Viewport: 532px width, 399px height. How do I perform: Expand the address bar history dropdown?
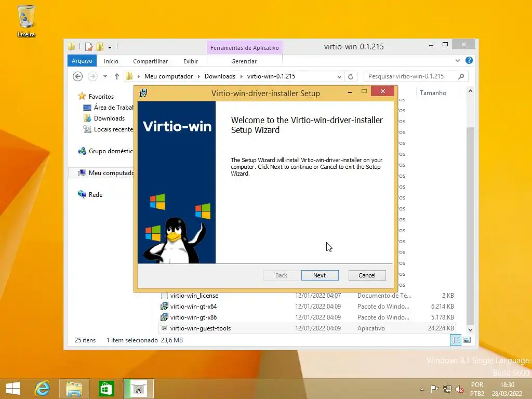339,77
